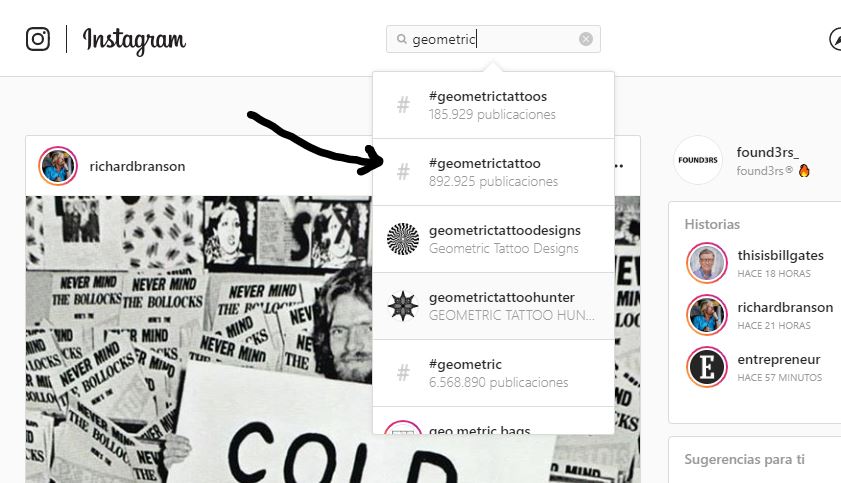Open richardbranson profile from post header
Screen dimensions: 841x483
point(137,166)
